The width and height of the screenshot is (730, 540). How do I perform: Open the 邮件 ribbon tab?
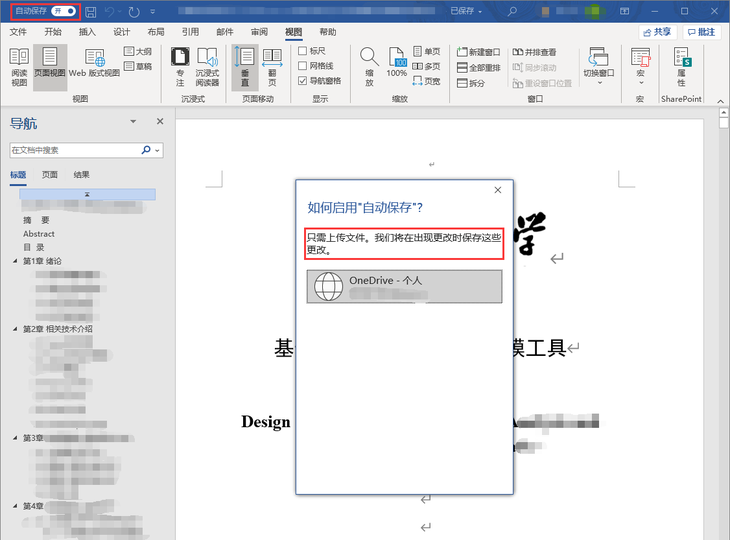coord(225,32)
